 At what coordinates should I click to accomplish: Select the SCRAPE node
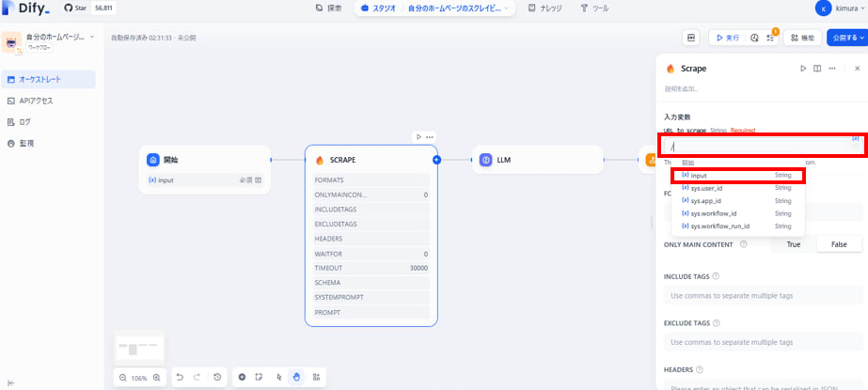pyautogui.click(x=371, y=236)
